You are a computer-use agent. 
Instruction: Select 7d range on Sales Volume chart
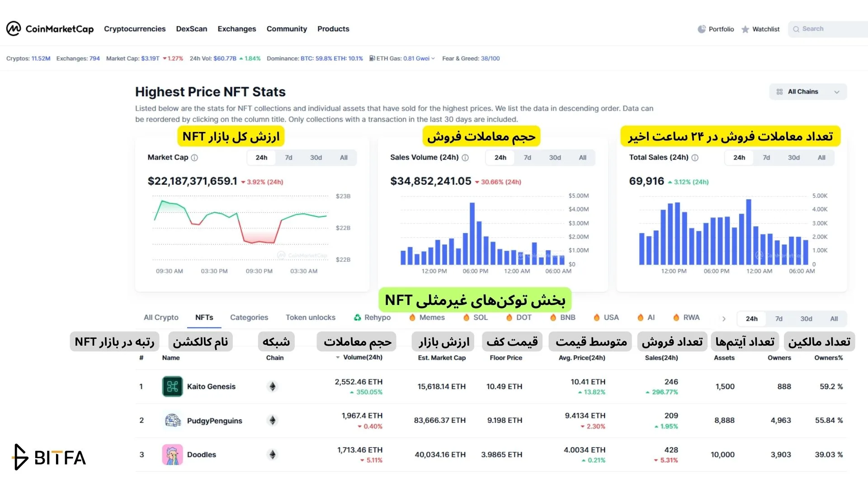click(527, 158)
